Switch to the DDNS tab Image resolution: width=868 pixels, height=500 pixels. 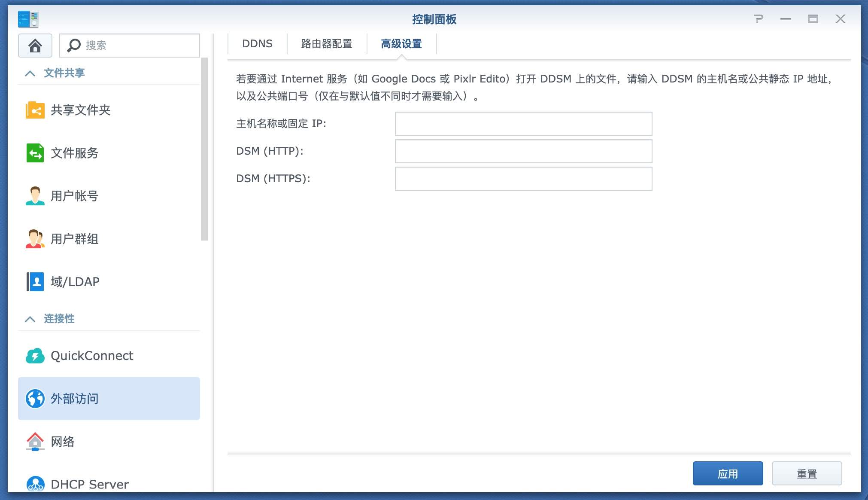[x=257, y=44]
